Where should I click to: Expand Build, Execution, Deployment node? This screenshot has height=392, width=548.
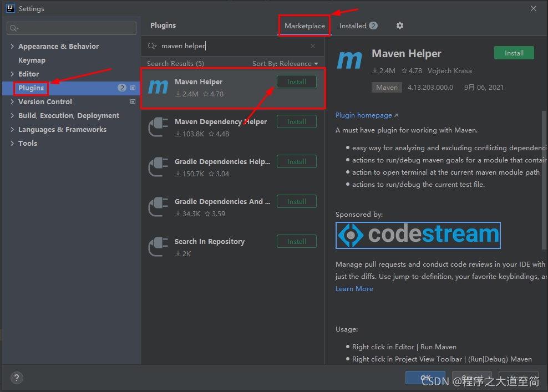coord(12,115)
